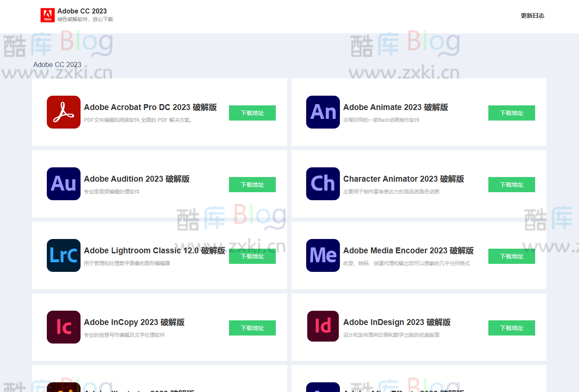Click 下载地址 for Lightroom Classic 12.0
The image size is (579, 392).
tap(252, 256)
